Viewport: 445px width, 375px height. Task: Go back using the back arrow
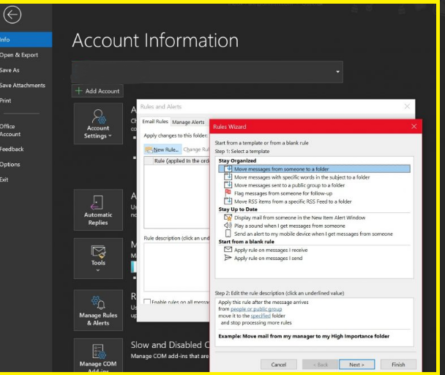tap(12, 15)
